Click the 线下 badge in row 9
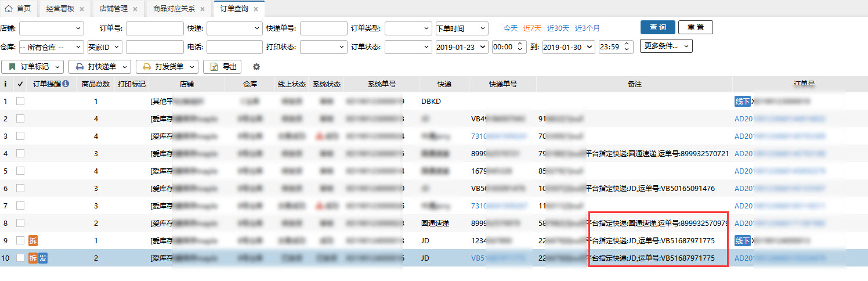Screen dimensions: 868x281 [x=743, y=240]
